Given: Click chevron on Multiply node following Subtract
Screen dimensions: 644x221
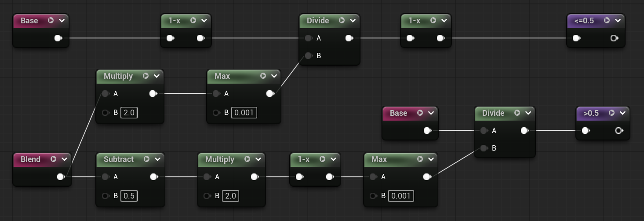Looking at the screenshot, I should (x=258, y=159).
